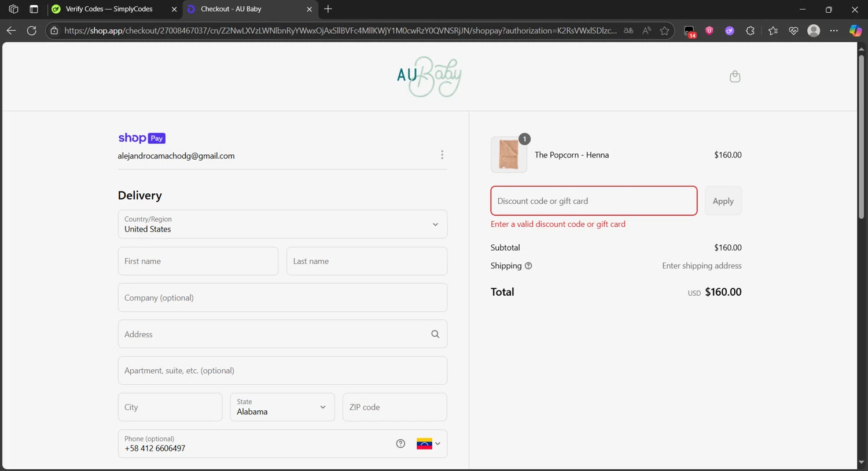Click The Popcorn - Henna product name

(x=572, y=155)
